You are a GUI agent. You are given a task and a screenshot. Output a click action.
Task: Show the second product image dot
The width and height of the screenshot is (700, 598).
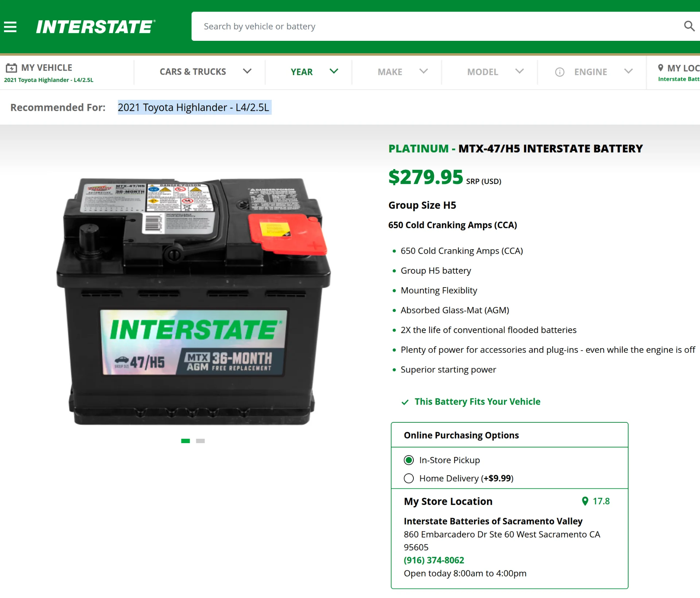(x=200, y=441)
